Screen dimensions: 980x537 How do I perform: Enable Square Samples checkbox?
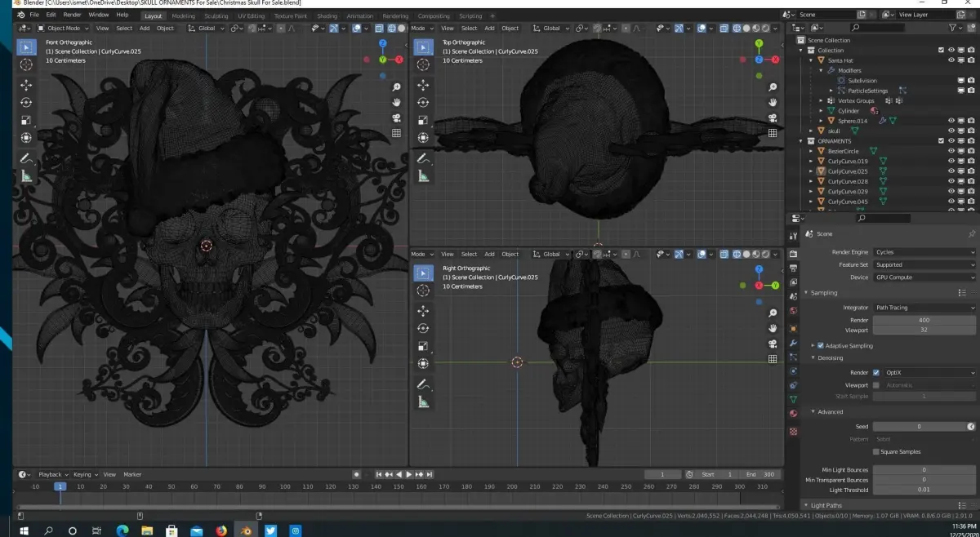click(876, 451)
